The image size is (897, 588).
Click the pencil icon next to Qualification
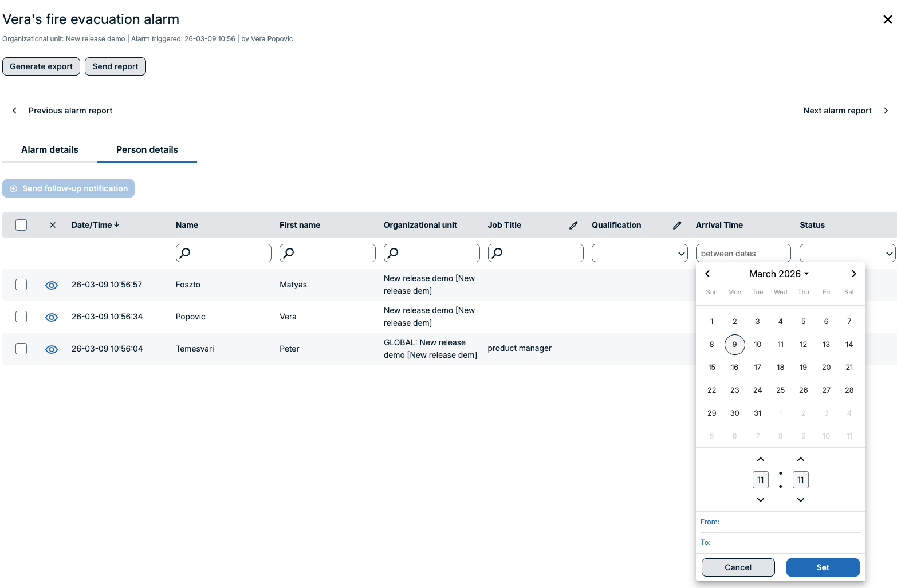tap(677, 226)
